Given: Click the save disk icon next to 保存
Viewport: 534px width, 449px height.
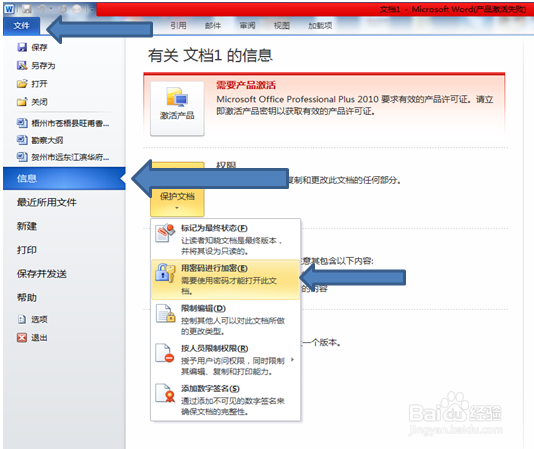Looking at the screenshot, I should point(22,47).
